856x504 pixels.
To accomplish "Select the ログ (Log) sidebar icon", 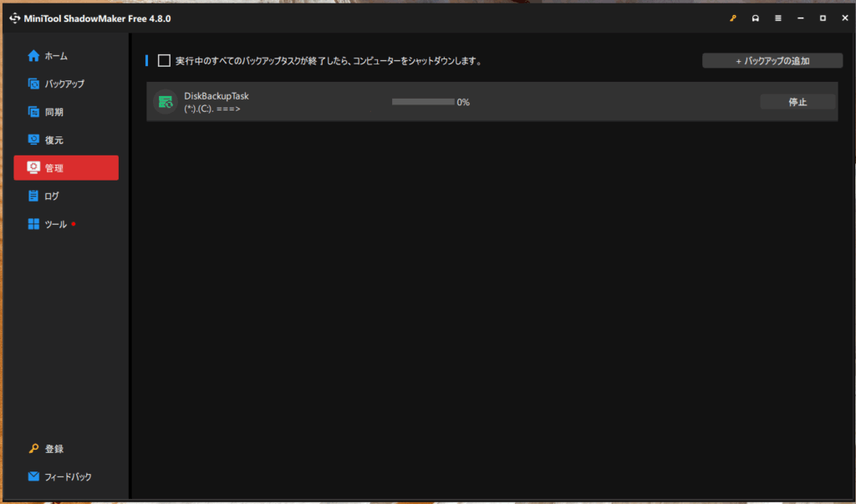I will 33,196.
